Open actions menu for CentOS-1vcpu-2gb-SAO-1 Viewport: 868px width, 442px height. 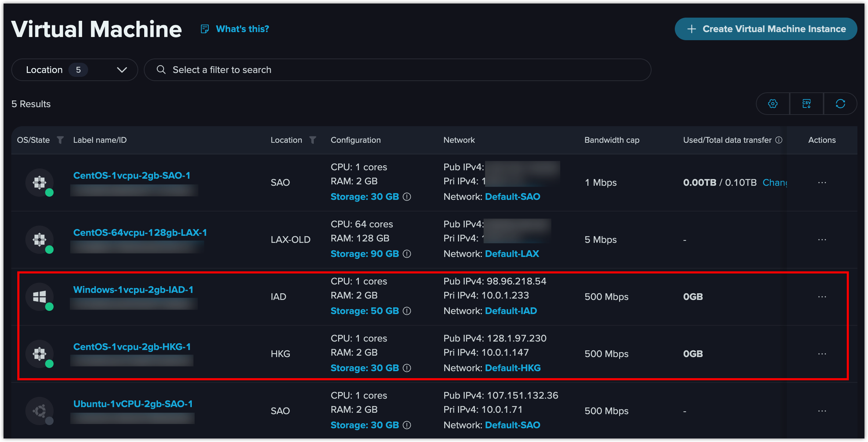pyautogui.click(x=822, y=183)
